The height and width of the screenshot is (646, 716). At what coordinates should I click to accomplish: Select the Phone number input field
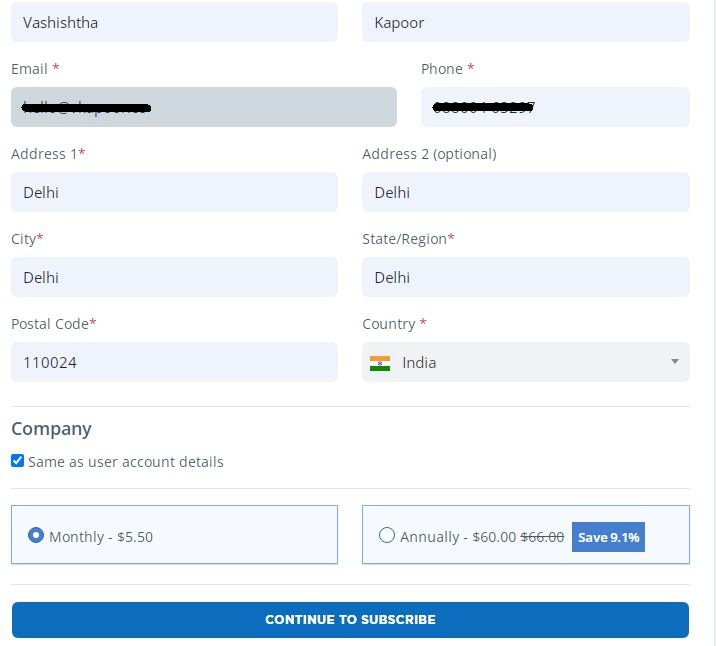pos(555,107)
